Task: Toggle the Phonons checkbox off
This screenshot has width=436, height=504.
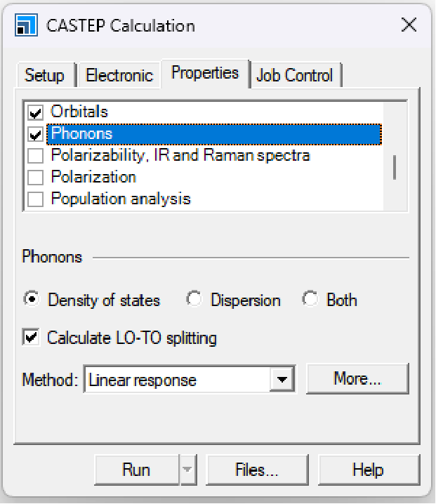Action: pos(35,134)
